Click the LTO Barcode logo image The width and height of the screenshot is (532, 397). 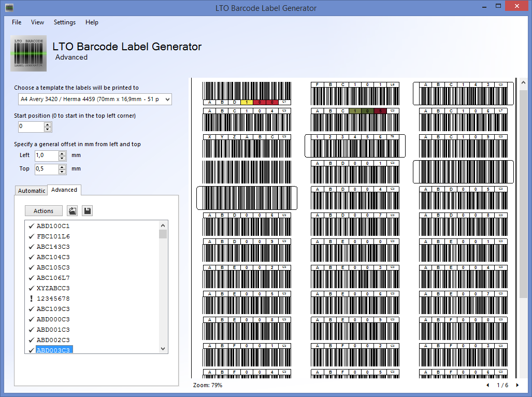click(x=28, y=53)
